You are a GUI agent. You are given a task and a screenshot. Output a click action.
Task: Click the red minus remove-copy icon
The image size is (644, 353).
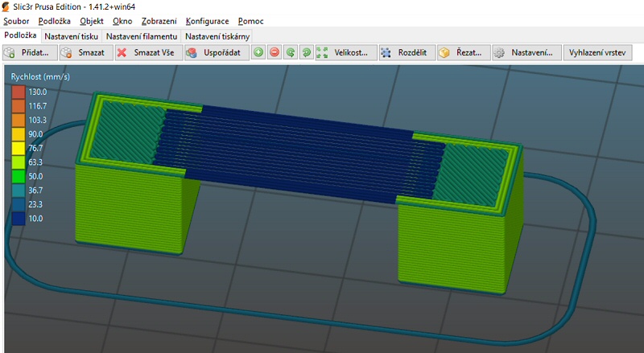coord(275,52)
